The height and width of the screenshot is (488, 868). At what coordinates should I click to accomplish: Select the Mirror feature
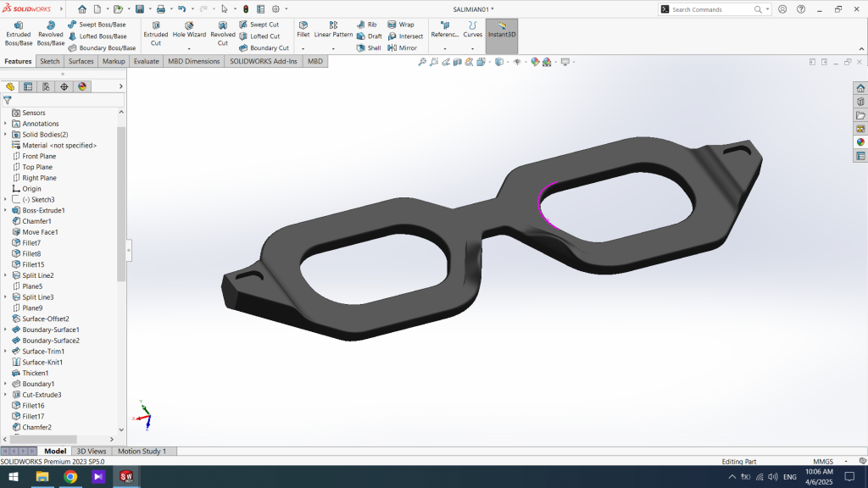(x=403, y=47)
